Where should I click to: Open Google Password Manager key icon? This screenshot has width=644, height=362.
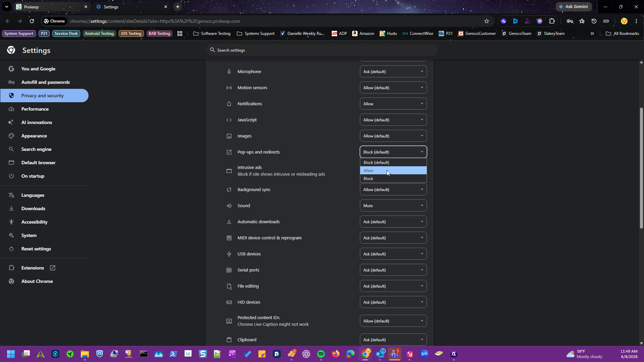pos(570,21)
